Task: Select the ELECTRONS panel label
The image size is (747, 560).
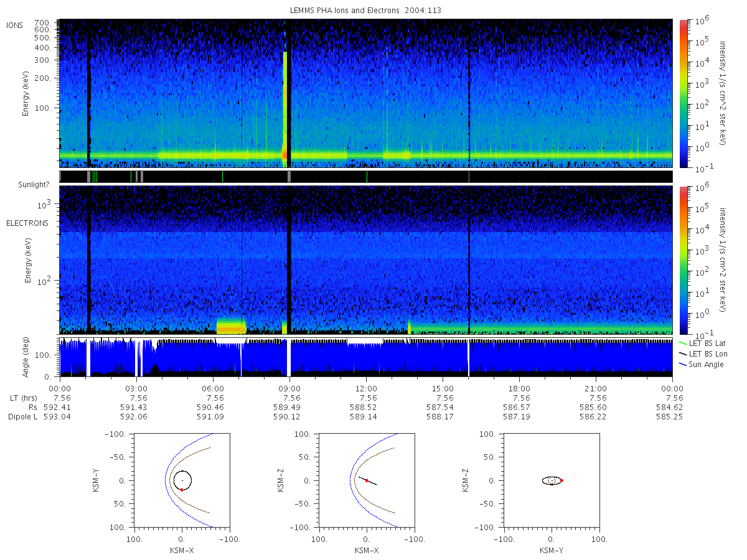Action: coord(27,223)
